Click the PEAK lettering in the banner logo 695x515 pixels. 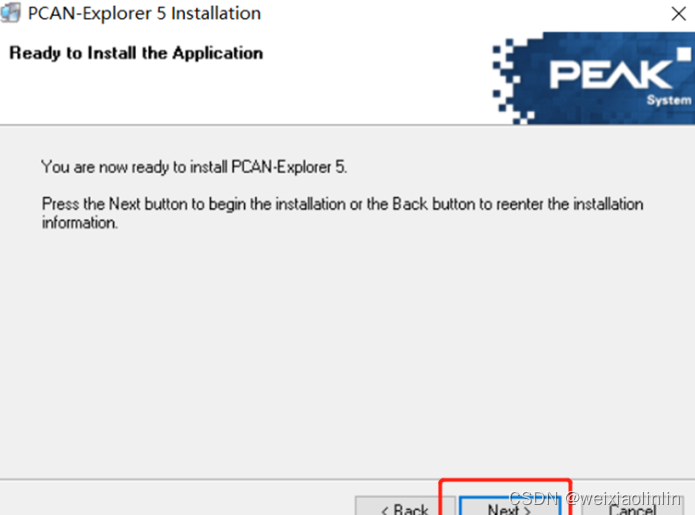611,74
